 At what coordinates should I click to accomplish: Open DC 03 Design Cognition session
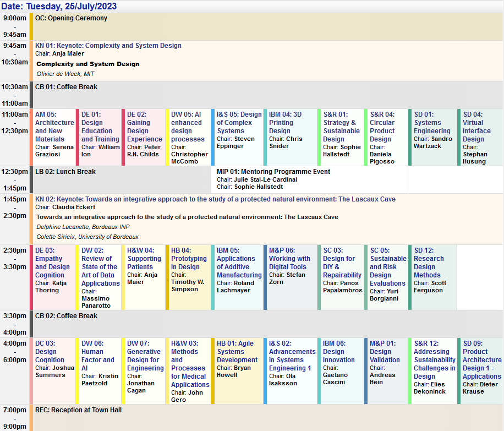tap(50, 352)
